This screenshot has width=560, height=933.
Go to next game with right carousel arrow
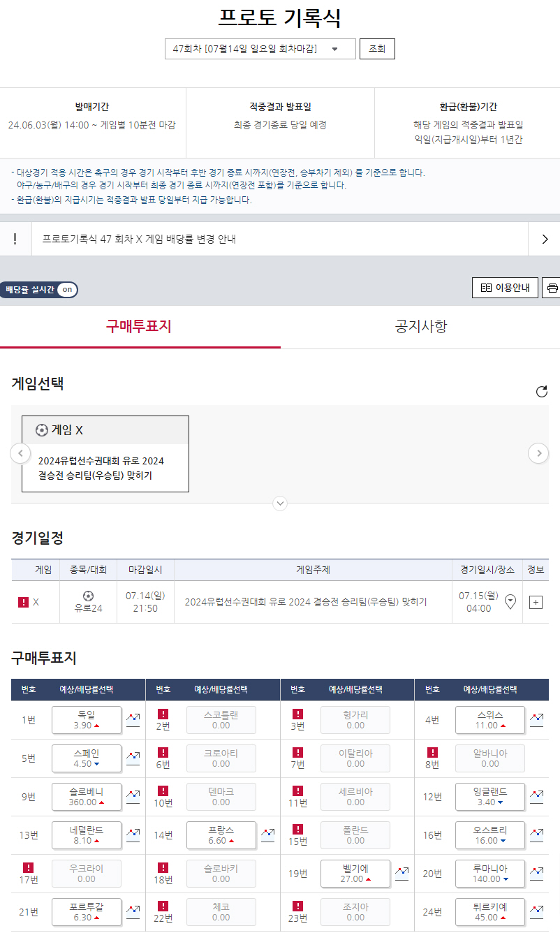(x=538, y=453)
